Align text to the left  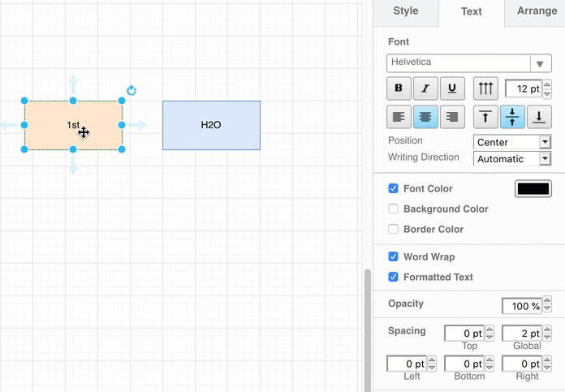click(x=398, y=117)
